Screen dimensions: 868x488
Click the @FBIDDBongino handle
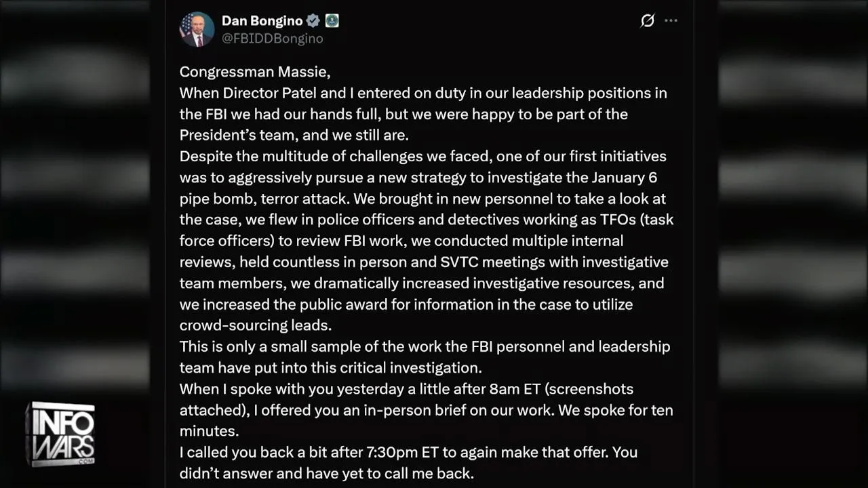pos(272,39)
